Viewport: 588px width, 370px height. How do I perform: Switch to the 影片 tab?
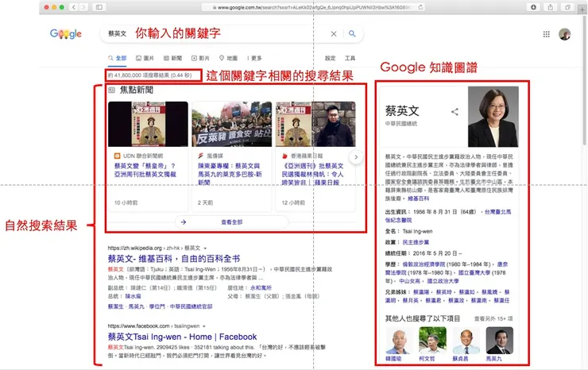pos(200,58)
